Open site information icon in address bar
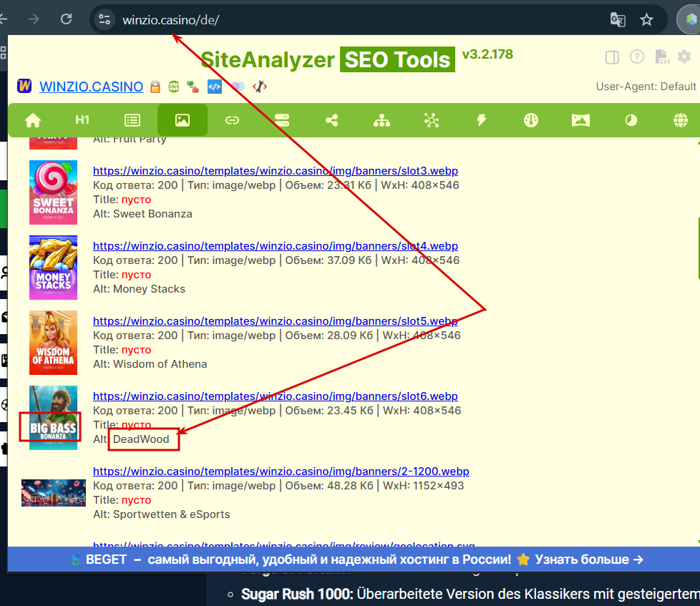The width and height of the screenshot is (700, 606). pos(104,19)
